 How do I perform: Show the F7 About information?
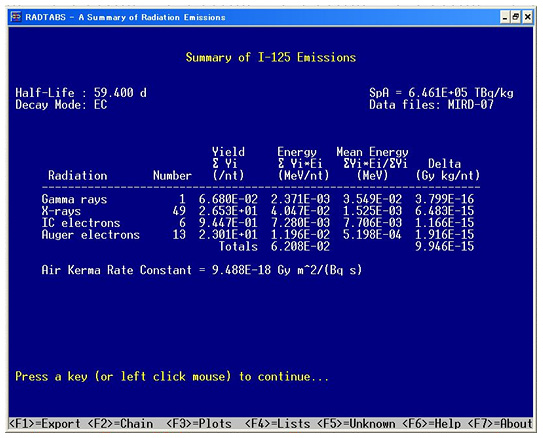point(500,424)
